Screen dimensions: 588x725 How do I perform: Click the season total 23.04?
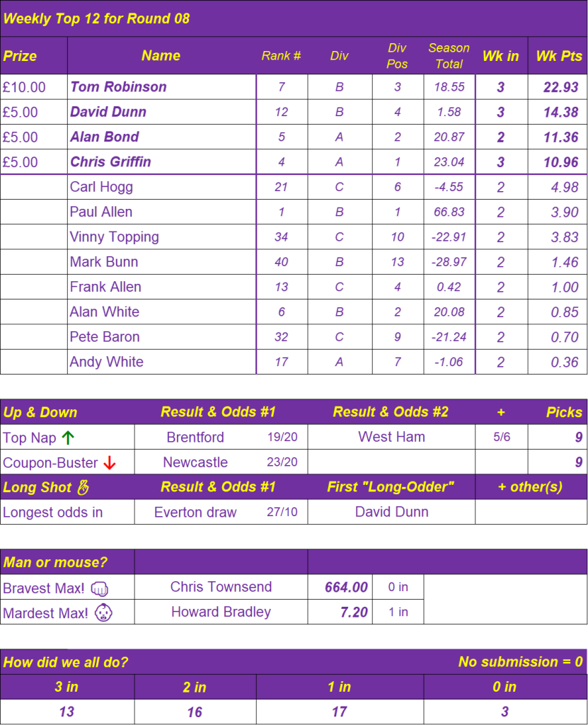[x=449, y=162]
